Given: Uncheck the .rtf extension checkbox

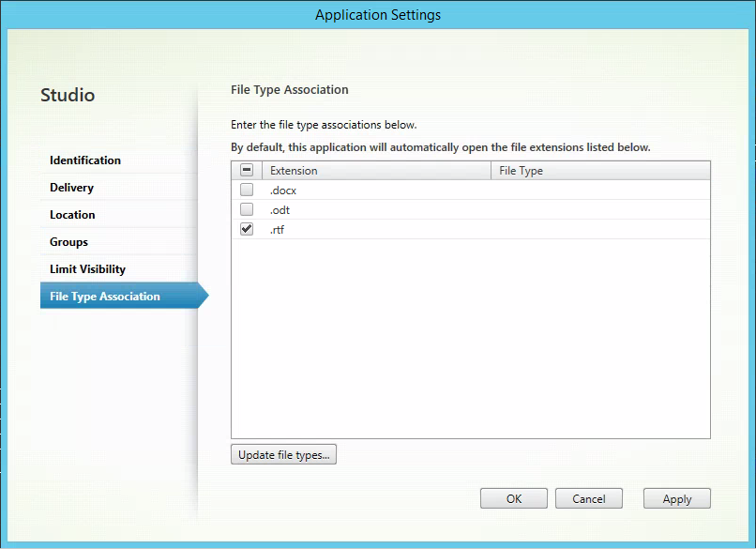Looking at the screenshot, I should pos(247,230).
